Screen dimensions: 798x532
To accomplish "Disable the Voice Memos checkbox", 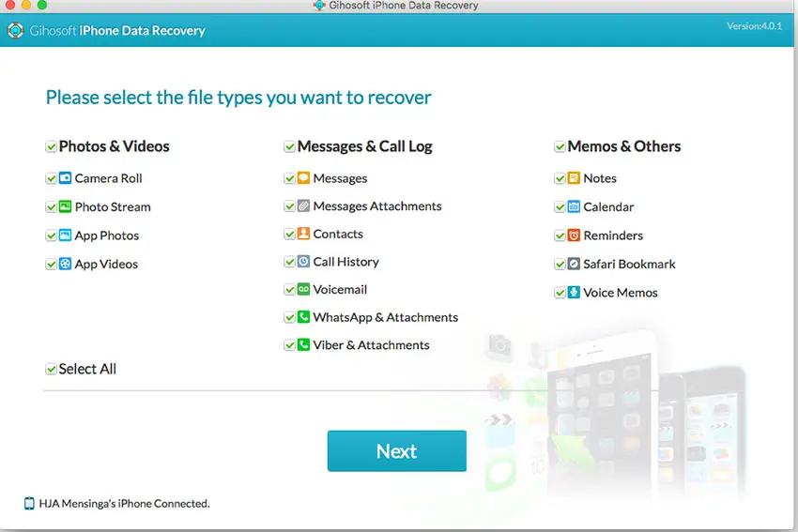I will point(560,293).
